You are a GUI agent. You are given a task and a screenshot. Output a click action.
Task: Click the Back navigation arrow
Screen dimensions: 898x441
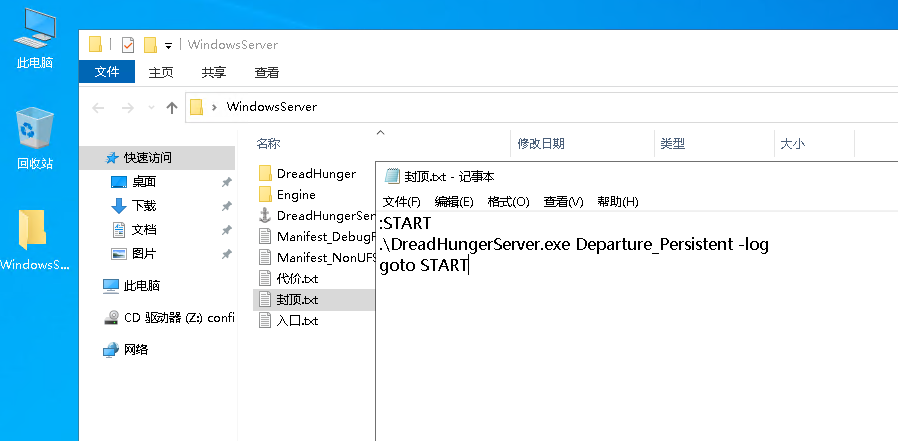tap(98, 108)
